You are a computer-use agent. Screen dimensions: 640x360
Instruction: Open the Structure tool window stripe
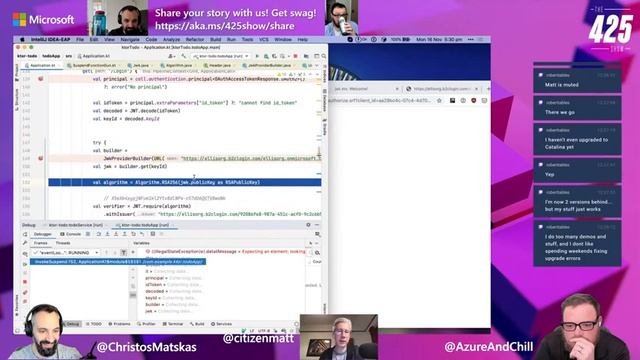(x=17, y=100)
